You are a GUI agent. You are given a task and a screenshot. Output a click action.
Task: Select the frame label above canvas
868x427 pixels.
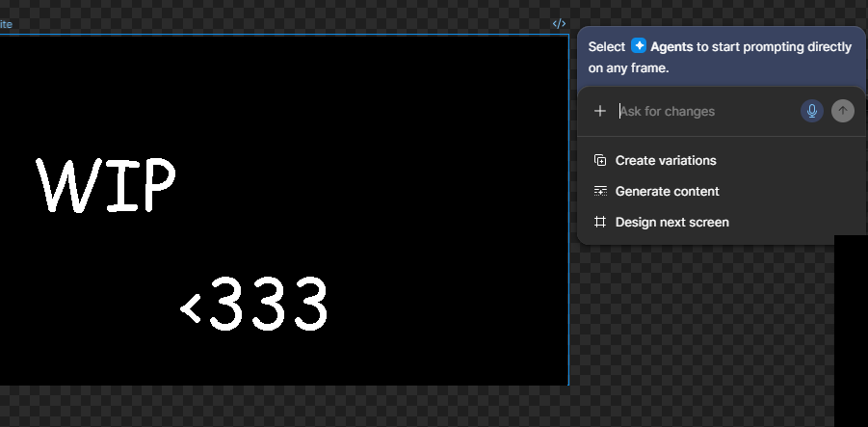(x=6, y=24)
